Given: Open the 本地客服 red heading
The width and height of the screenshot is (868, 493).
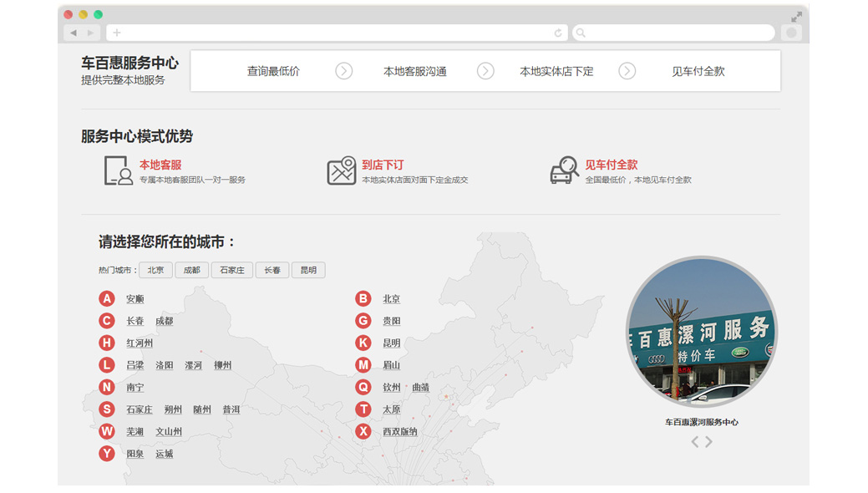Looking at the screenshot, I should [x=160, y=165].
